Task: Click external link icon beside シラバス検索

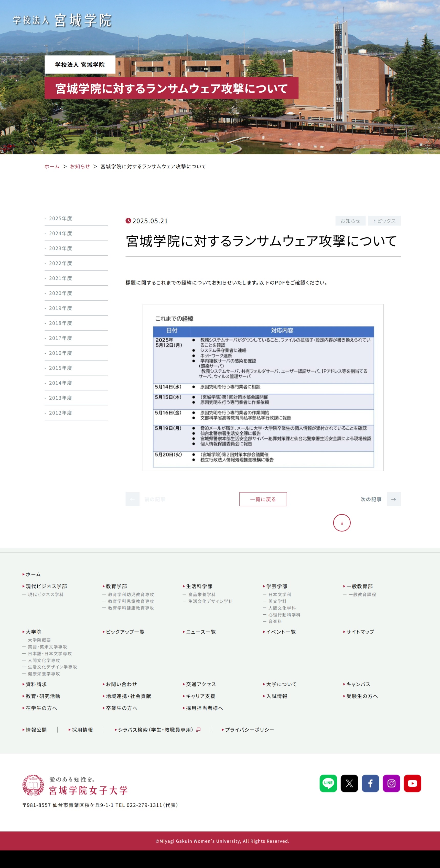Action: [x=198, y=730]
